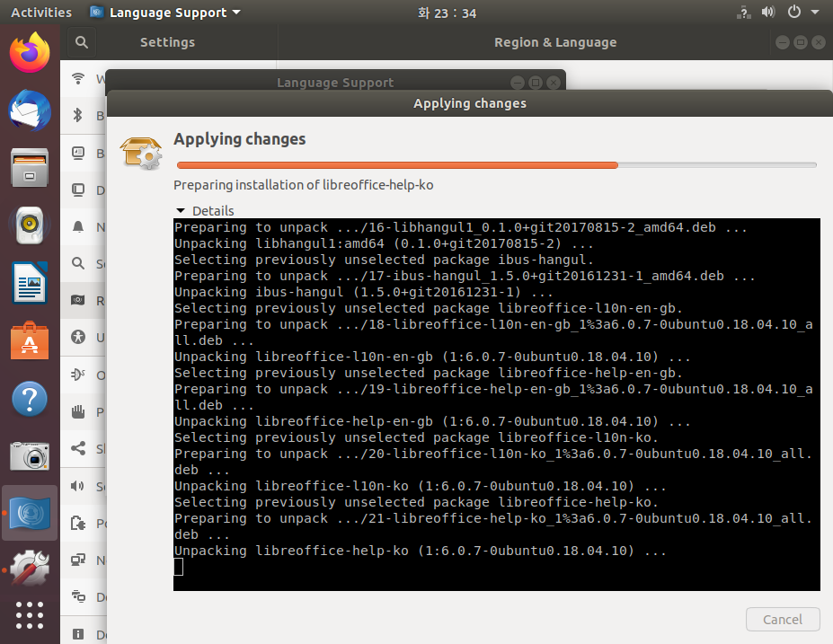Click the network status icon in top bar
Screen dimensions: 833x644
pos(744,13)
